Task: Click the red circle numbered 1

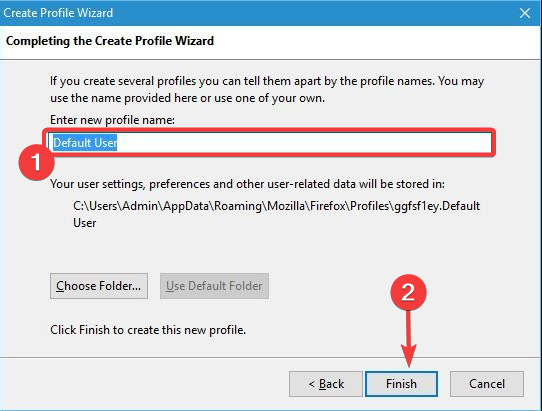Action: pyautogui.click(x=36, y=162)
